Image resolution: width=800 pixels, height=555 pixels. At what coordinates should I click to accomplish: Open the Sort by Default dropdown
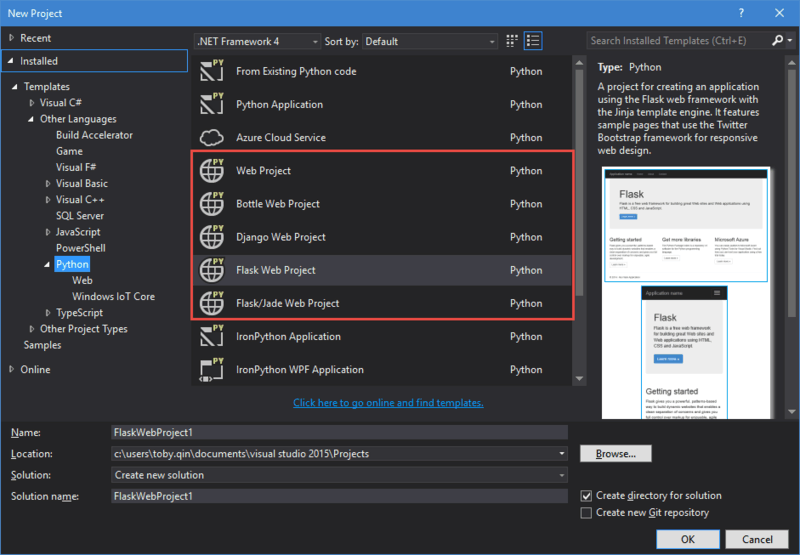click(430, 41)
